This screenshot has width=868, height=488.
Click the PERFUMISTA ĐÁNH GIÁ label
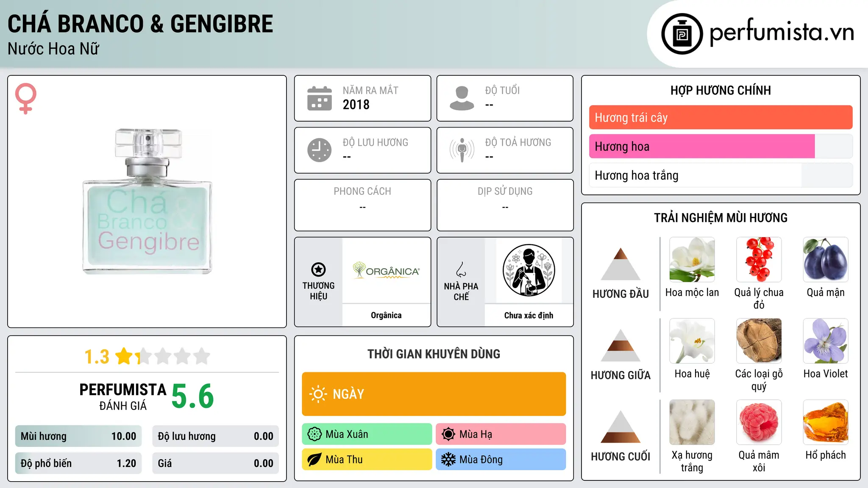pyautogui.click(x=123, y=397)
